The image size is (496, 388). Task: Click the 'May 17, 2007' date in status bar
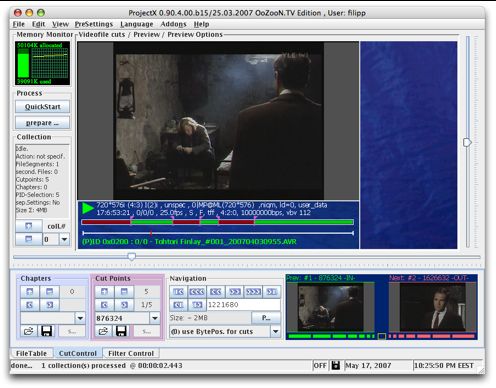[368, 366]
